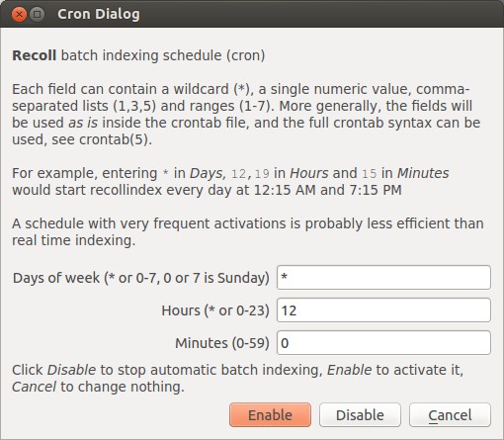Click the italic "Enable" word in the instructions
Viewport: 504px width, 440px height.
[350, 370]
